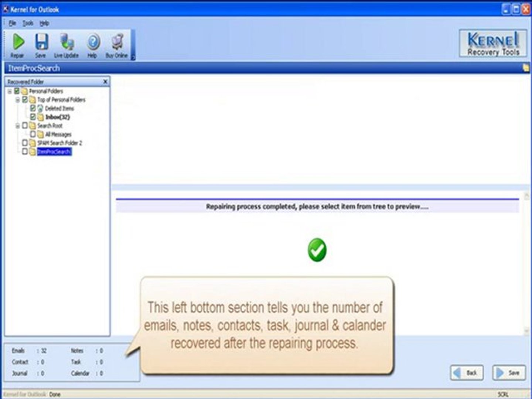Click the Task count label
532x399 pixels.
click(76, 362)
